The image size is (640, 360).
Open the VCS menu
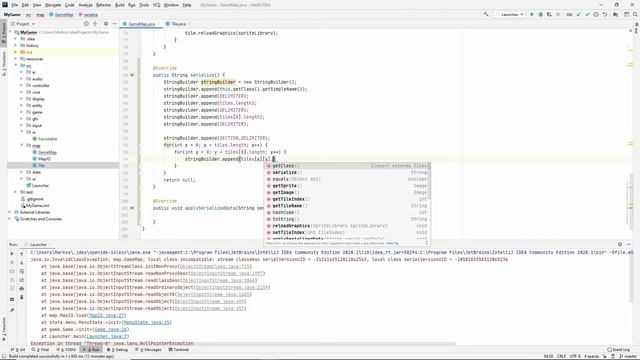(156, 5)
